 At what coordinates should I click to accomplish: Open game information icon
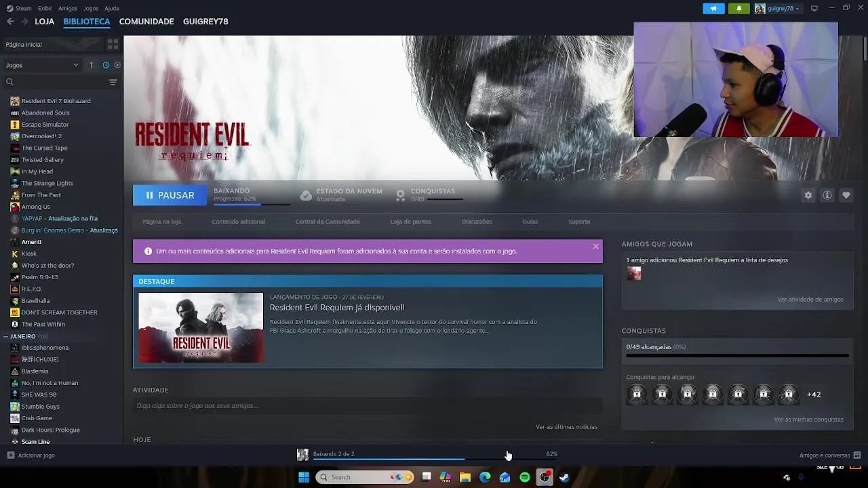pos(827,195)
